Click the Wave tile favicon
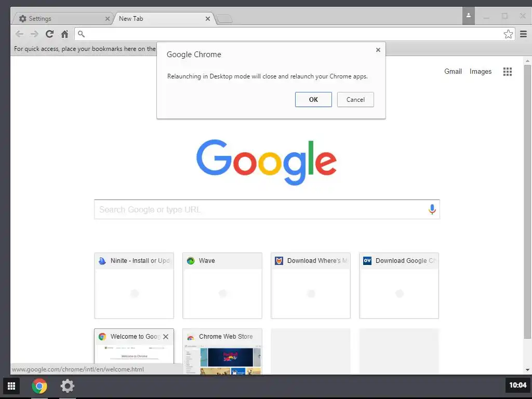Screen dimensions: 532x399 [x=191, y=261]
